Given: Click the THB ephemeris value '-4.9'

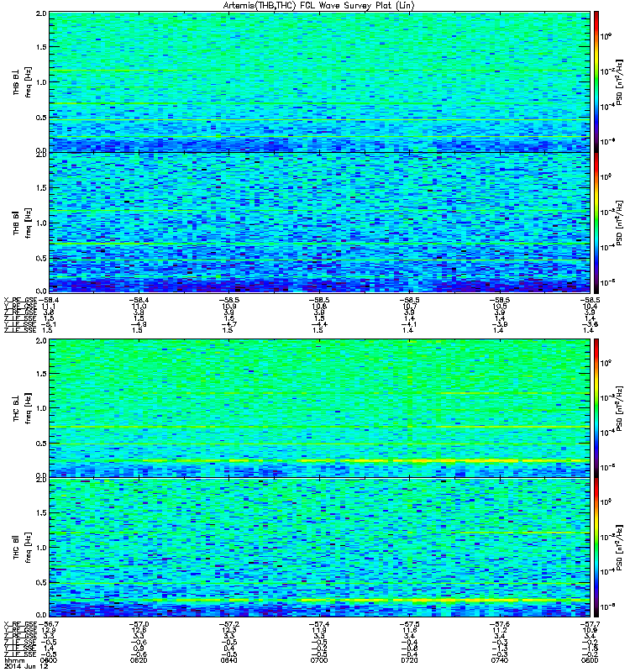Looking at the screenshot, I should pyautogui.click(x=139, y=324).
